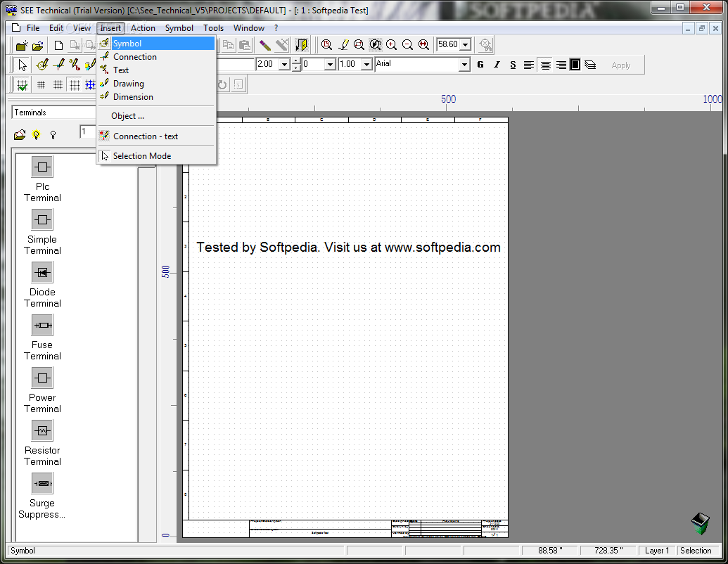The height and width of the screenshot is (564, 728).
Task: Toggle bold text with G button
Action: click(480, 65)
